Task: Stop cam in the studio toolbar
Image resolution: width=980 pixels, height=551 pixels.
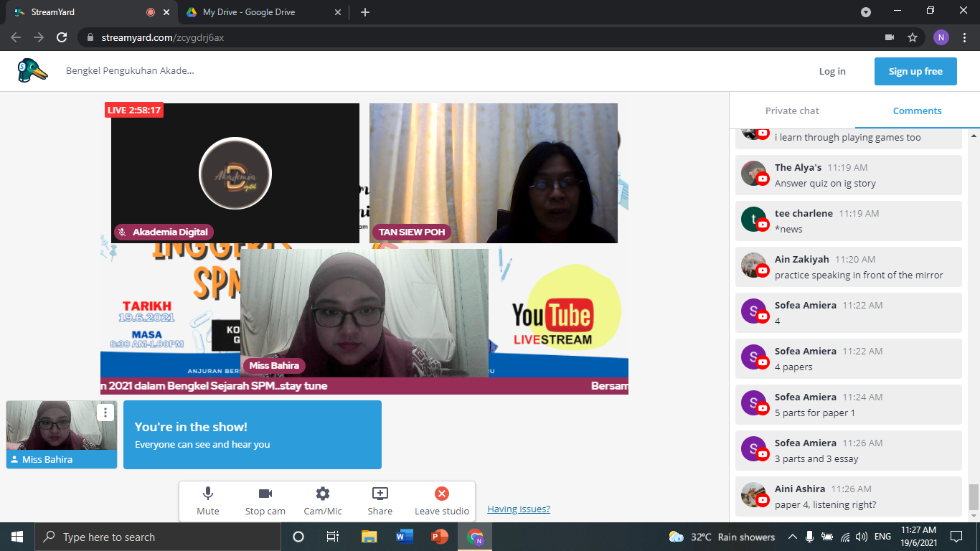Action: pyautogui.click(x=265, y=501)
